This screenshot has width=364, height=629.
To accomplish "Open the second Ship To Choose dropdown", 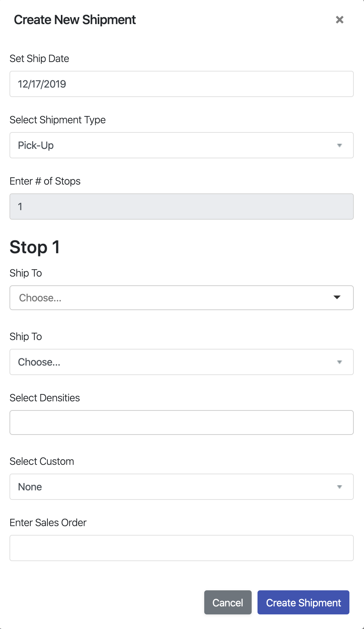I will (182, 362).
